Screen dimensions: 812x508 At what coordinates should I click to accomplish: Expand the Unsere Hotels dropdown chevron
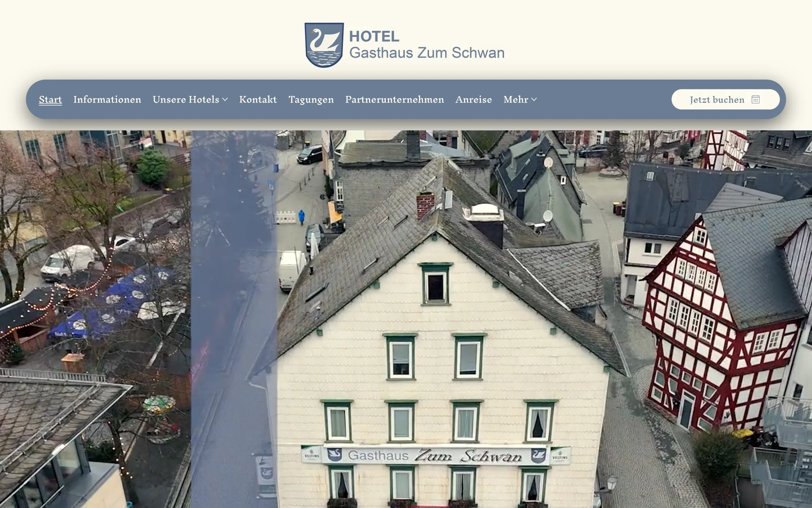(x=225, y=100)
